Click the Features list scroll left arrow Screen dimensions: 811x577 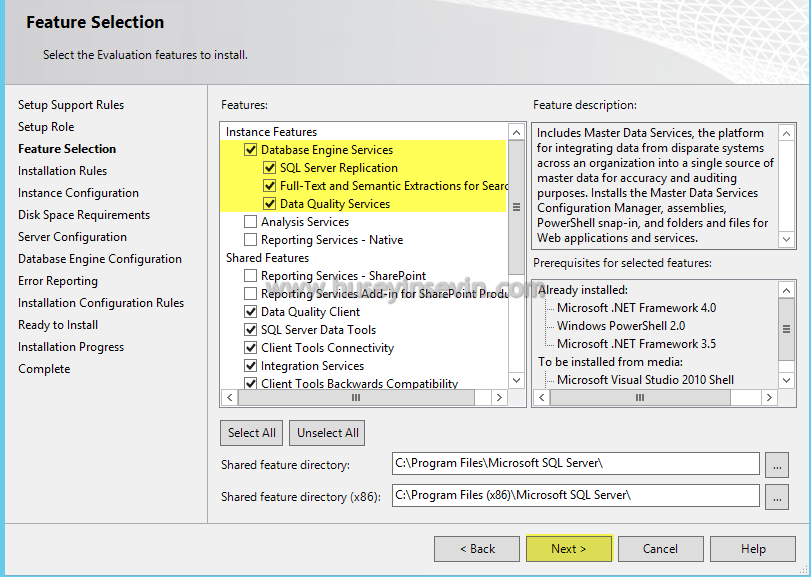[x=230, y=398]
